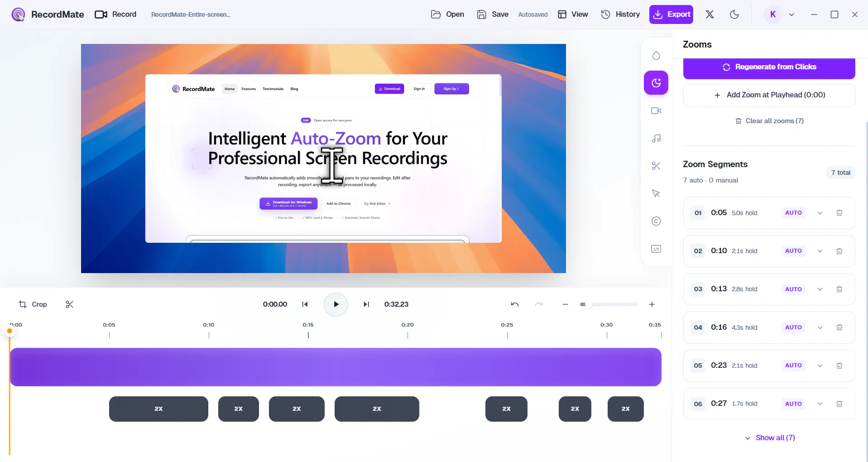
Task: Skip to the end of the recording
Action: point(366,304)
